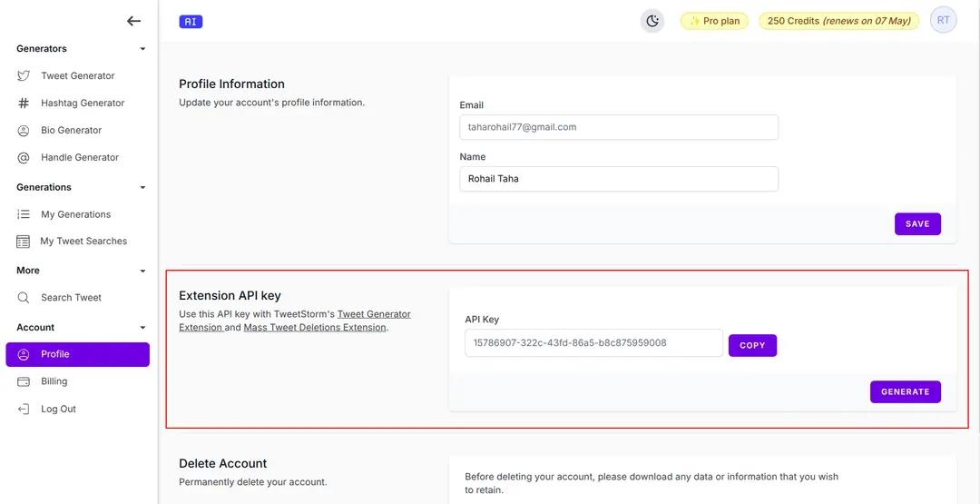Viewport: 980px width, 504px height.
Task: Click the Log Out exit icon
Action: pyautogui.click(x=23, y=409)
